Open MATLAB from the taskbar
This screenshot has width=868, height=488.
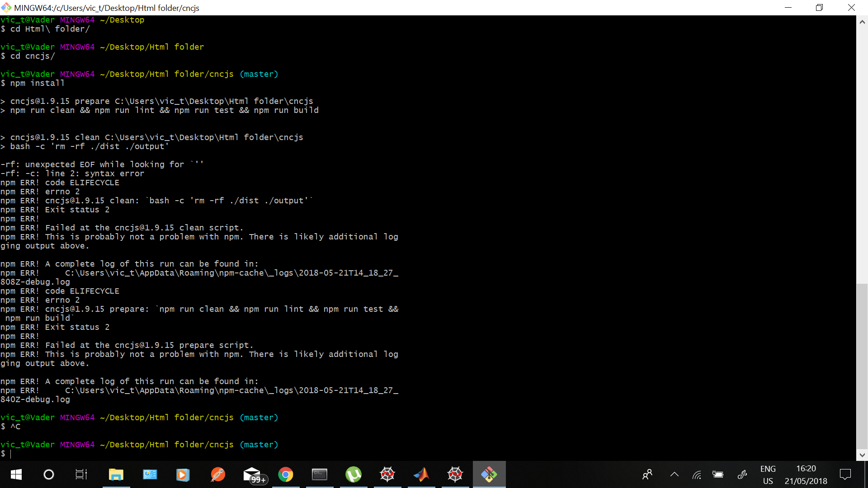[x=421, y=474]
